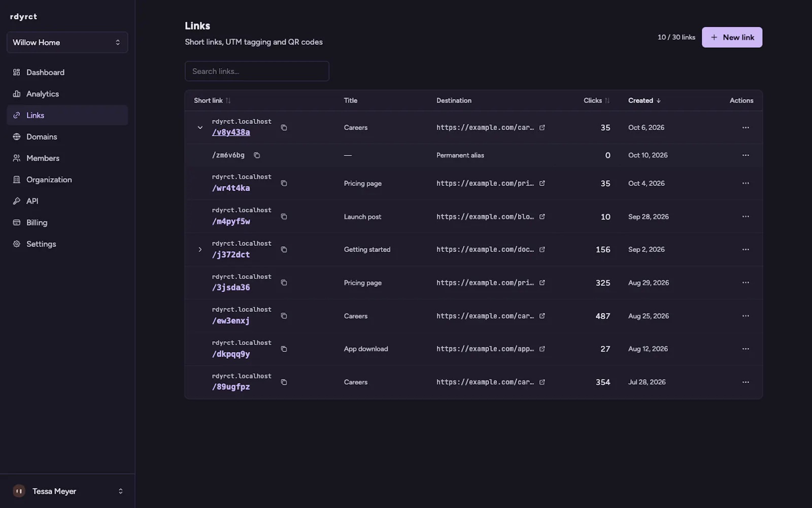Copy the /89ugfpz short link

click(x=284, y=382)
